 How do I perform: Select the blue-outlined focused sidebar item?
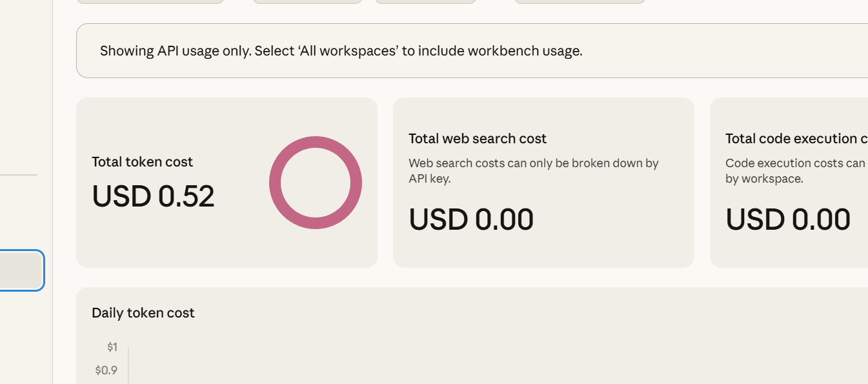coord(21,270)
